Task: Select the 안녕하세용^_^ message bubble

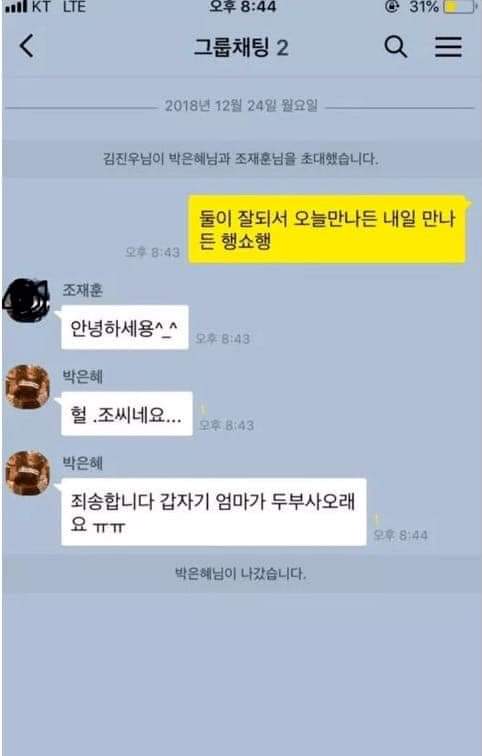Action: [x=124, y=327]
